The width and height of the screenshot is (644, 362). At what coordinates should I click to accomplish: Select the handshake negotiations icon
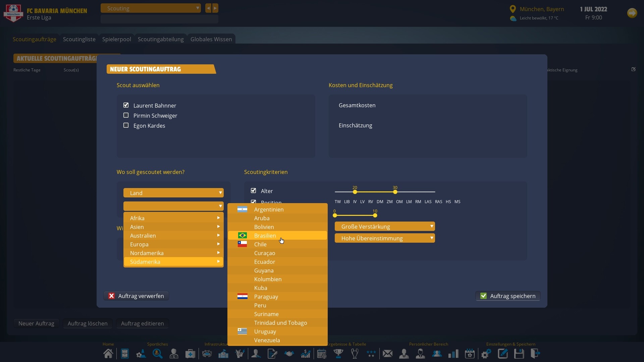tap(289, 354)
